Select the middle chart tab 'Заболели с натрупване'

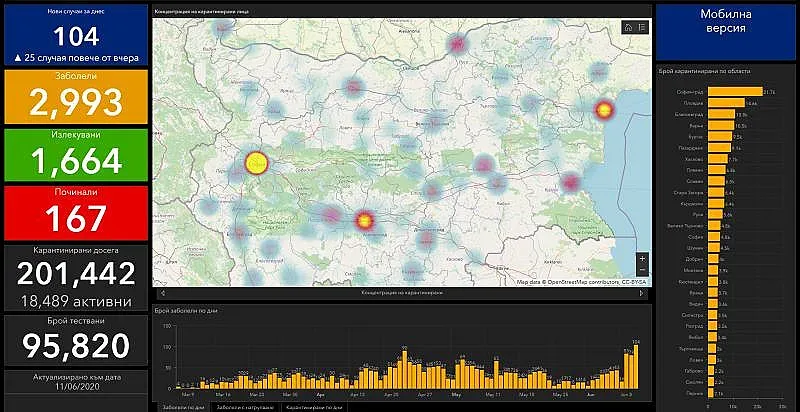click(246, 408)
